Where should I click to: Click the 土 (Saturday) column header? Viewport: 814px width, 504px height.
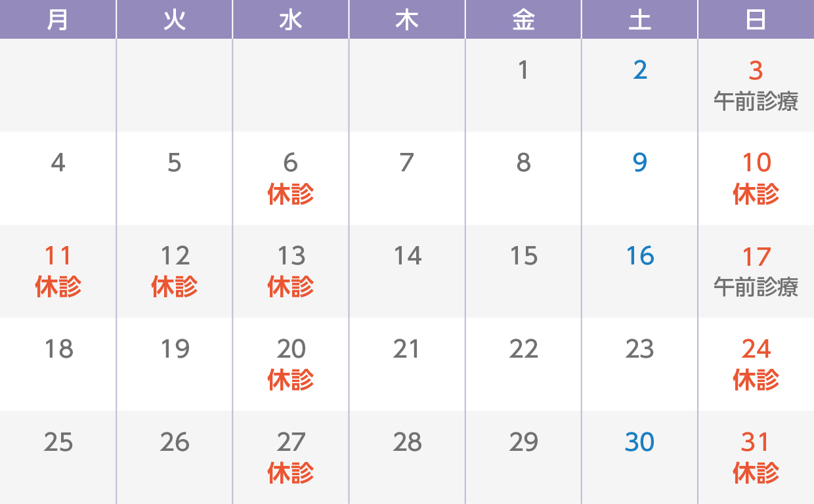pyautogui.click(x=639, y=20)
